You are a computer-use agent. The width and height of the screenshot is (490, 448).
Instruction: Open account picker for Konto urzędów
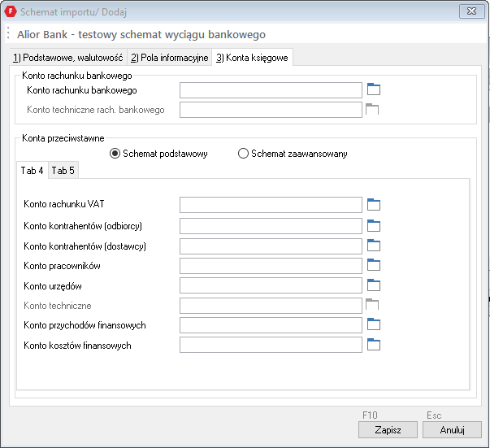(x=374, y=285)
